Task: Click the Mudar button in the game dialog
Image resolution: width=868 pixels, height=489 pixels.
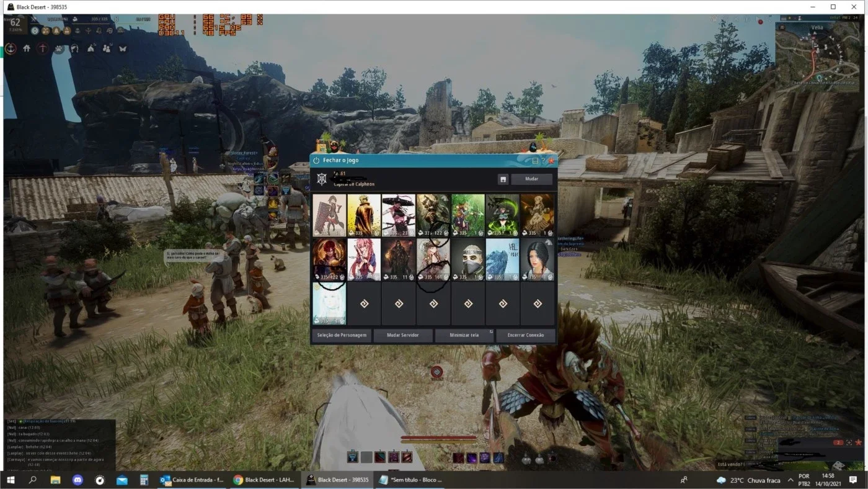Action: 531,179
